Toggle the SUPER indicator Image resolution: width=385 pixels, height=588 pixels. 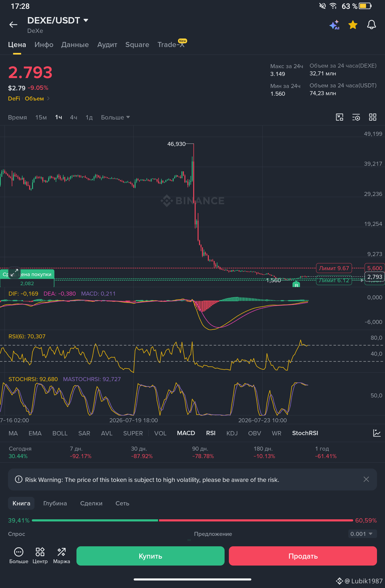(133, 433)
